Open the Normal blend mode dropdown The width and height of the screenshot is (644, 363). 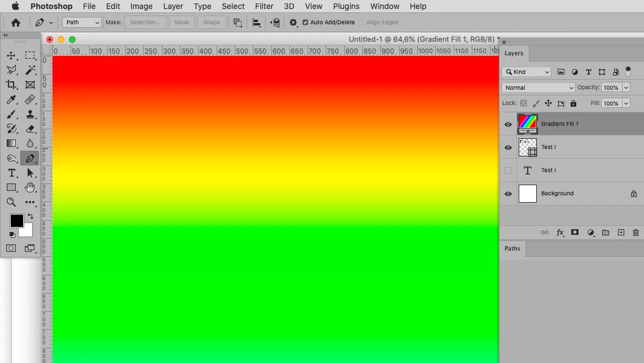[x=538, y=88]
